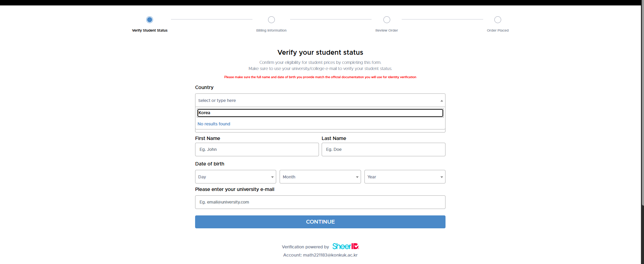This screenshot has height=264, width=644.
Task: Click the Country search box containing Korea
Action: (320, 113)
